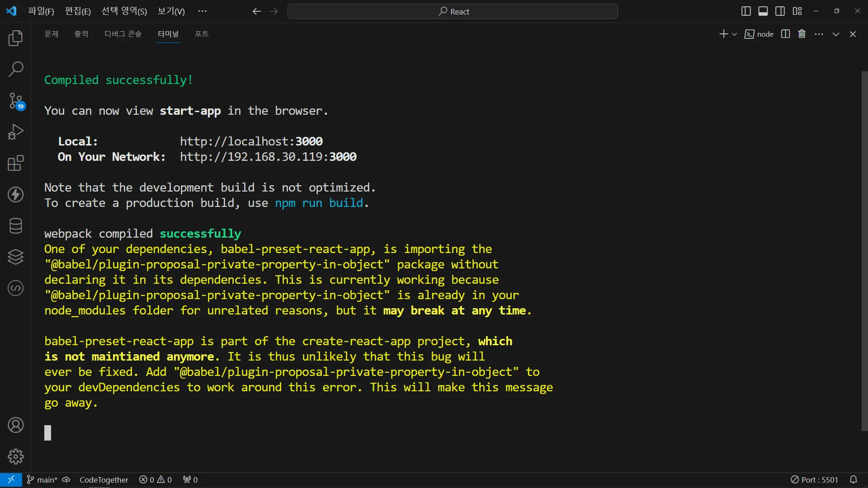Open the 파일(F) menu
The height and width of the screenshot is (488, 868).
click(41, 11)
